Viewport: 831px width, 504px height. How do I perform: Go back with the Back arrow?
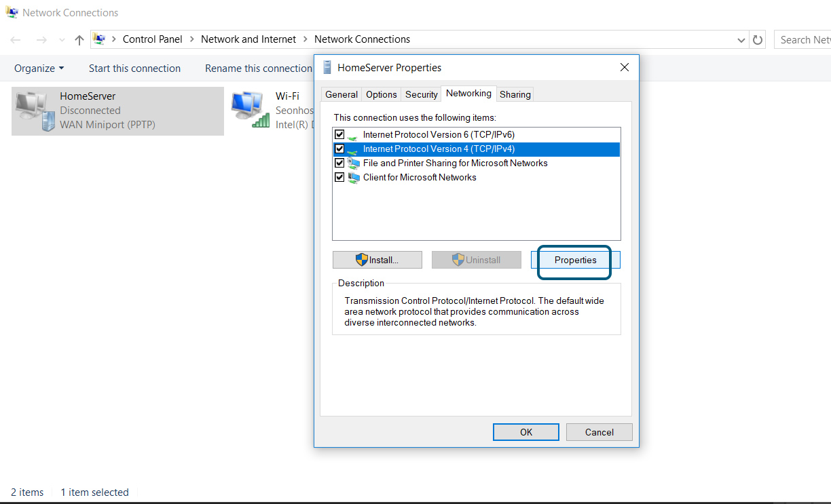pyautogui.click(x=16, y=40)
